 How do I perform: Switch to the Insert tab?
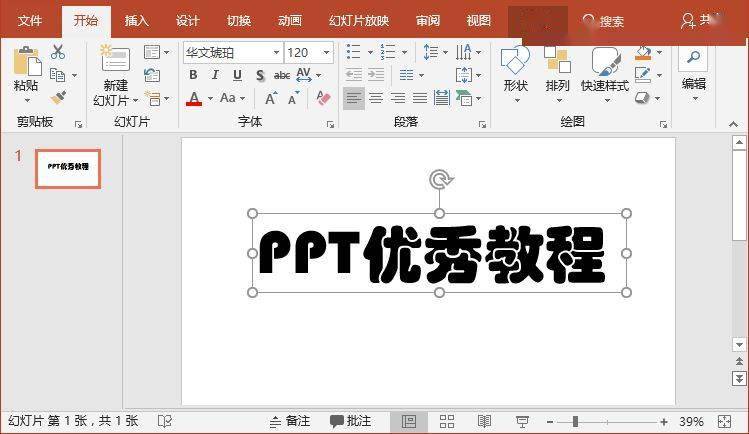137,21
